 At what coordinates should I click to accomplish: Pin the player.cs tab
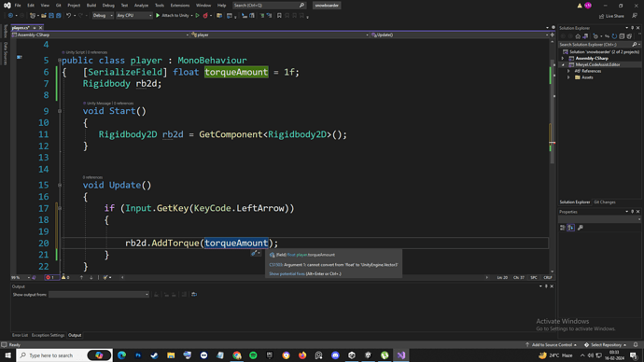coord(35,28)
